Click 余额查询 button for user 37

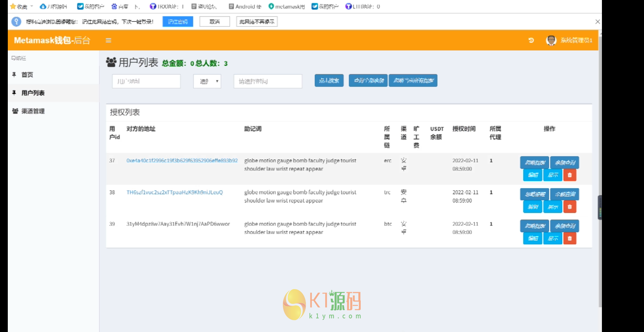[565, 162]
